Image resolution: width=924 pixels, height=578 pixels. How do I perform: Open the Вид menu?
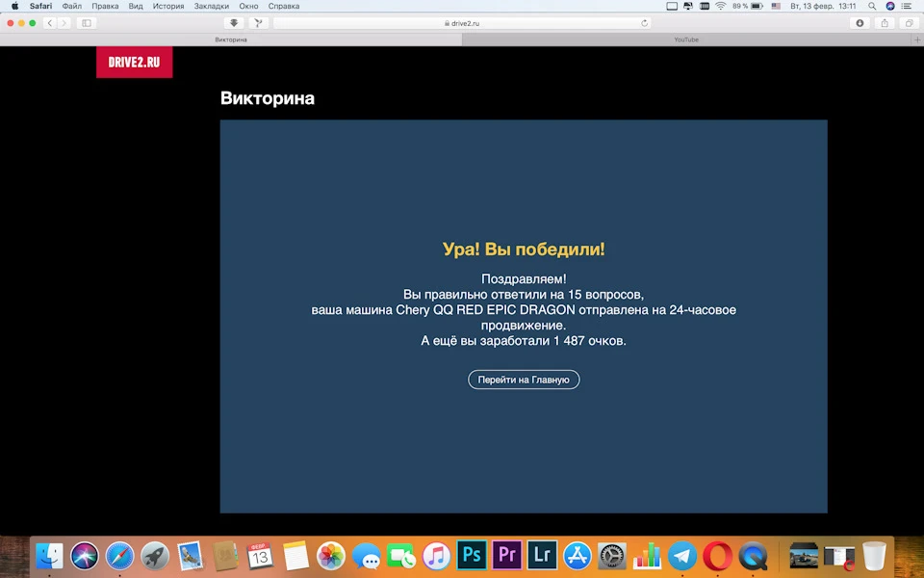(x=136, y=6)
